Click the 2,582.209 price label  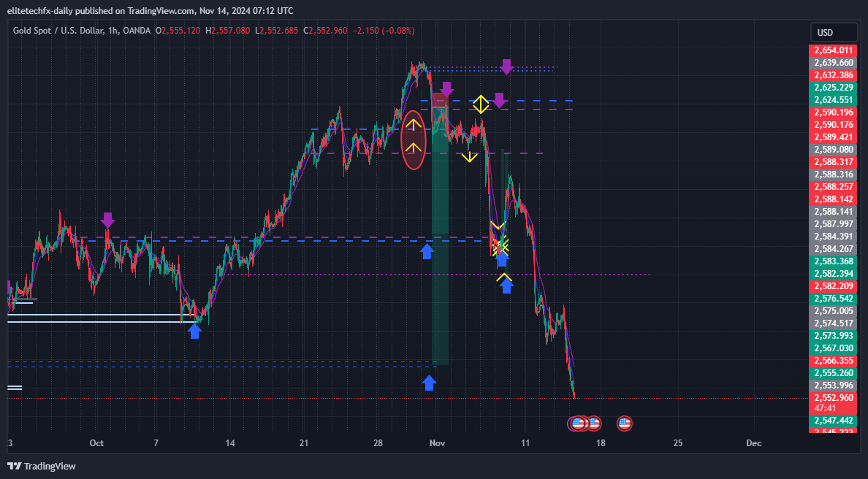[x=833, y=286]
